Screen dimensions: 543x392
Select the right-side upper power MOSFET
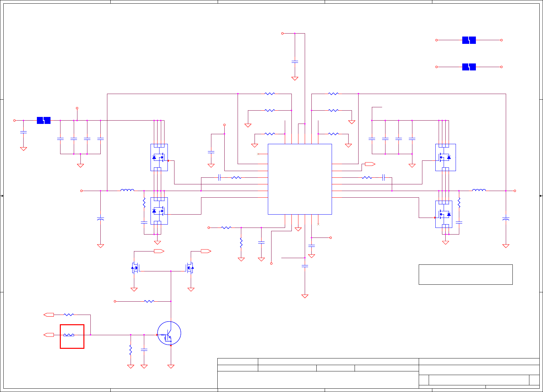445,157
